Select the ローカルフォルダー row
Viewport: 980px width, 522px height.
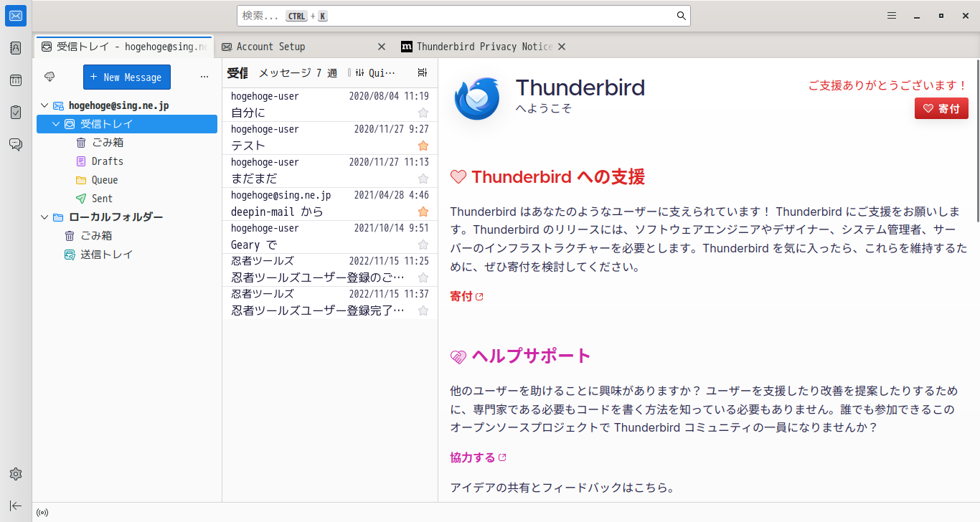click(x=127, y=217)
